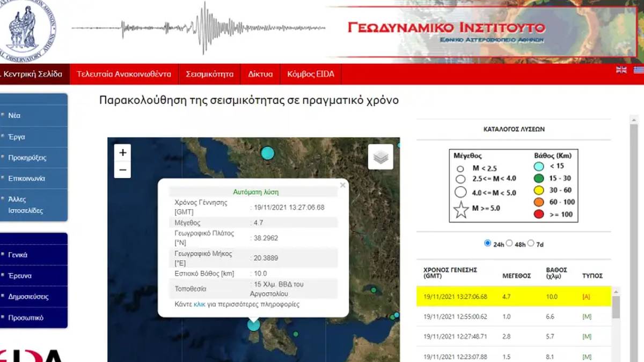Select the 24h time range radio
The width and height of the screenshot is (644, 362).
click(x=488, y=243)
